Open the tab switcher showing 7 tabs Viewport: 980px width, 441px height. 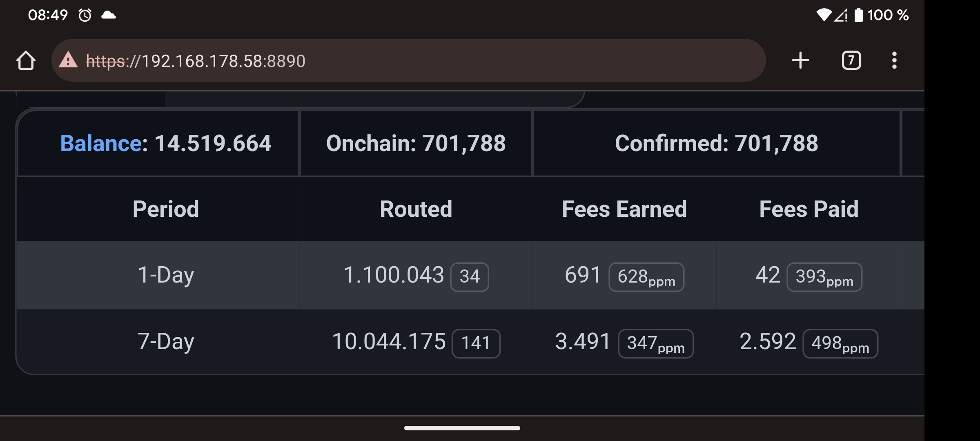coord(851,60)
